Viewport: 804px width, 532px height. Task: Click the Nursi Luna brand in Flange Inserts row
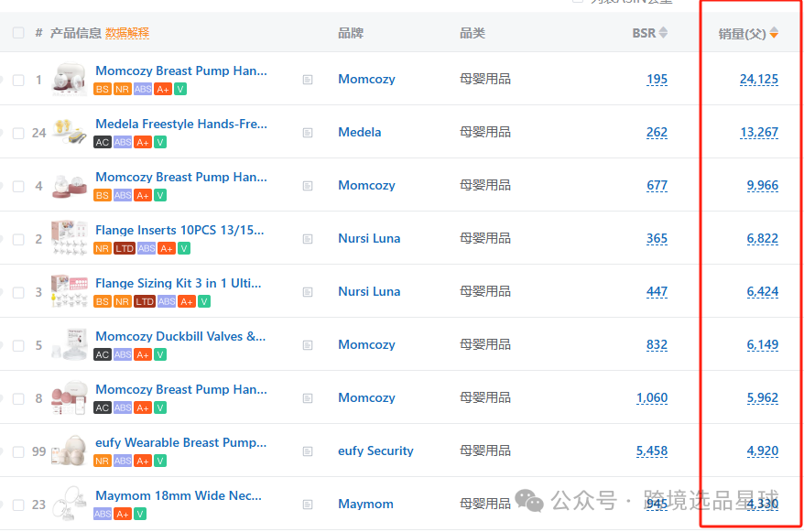369,238
